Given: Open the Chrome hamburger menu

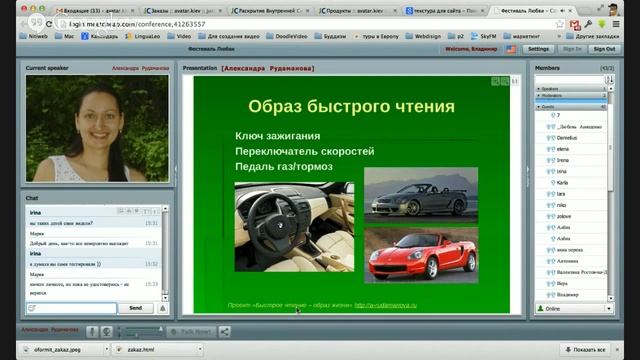Looking at the screenshot, I should coord(616,24).
